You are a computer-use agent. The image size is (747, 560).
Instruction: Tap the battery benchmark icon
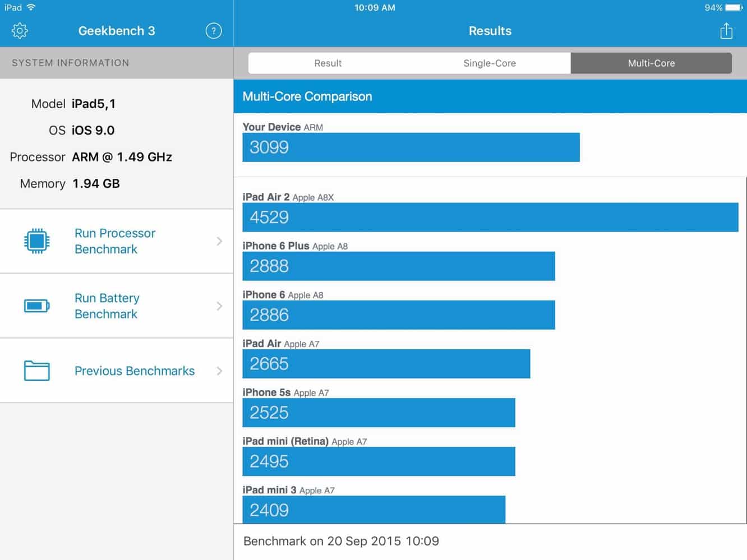click(x=37, y=306)
